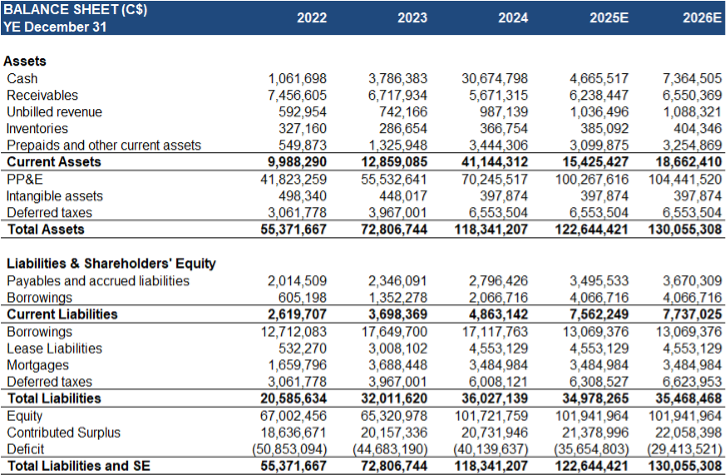This screenshot has height=476, width=726.
Task: Select the Cash row label
Action: click(24, 78)
